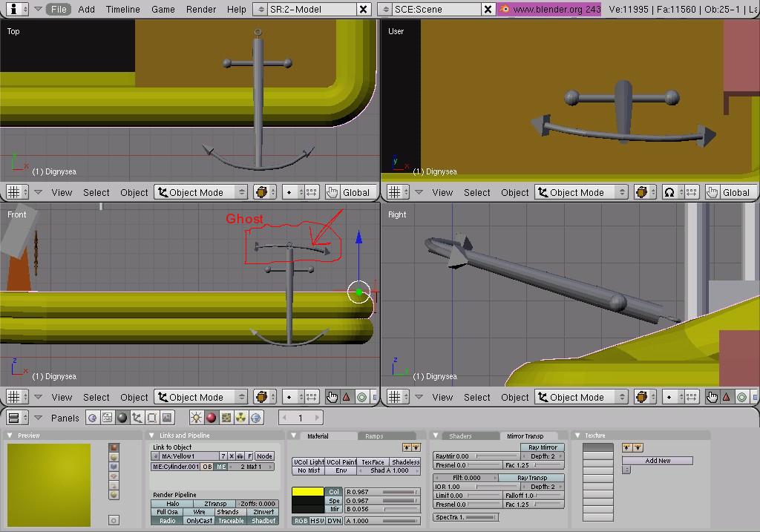Set preview type to cube
This screenshot has height=532, width=760.
pos(114,467)
